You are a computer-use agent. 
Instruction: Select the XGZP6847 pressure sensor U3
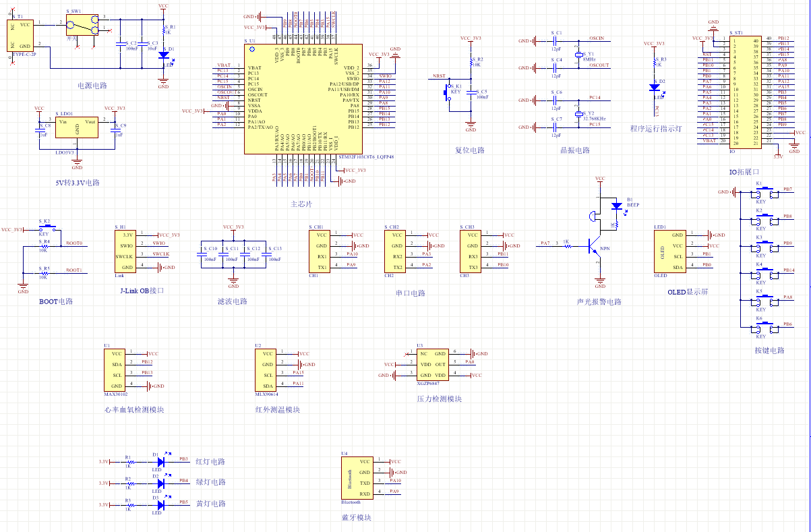(x=433, y=364)
